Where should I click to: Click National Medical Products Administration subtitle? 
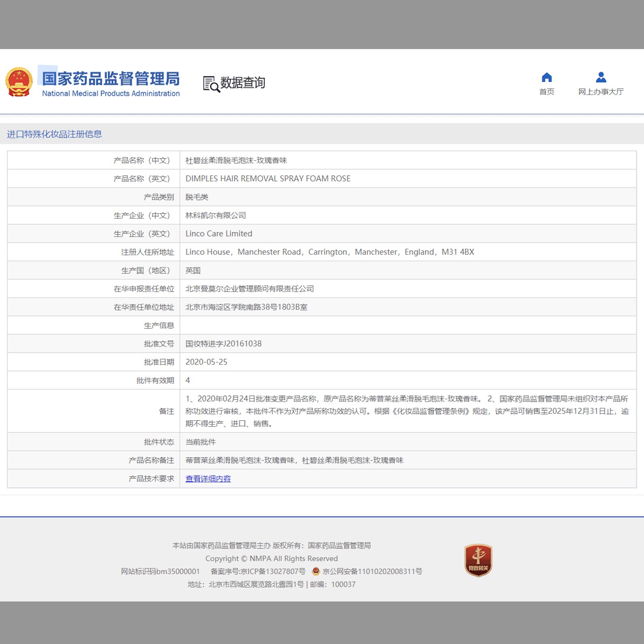tap(111, 93)
